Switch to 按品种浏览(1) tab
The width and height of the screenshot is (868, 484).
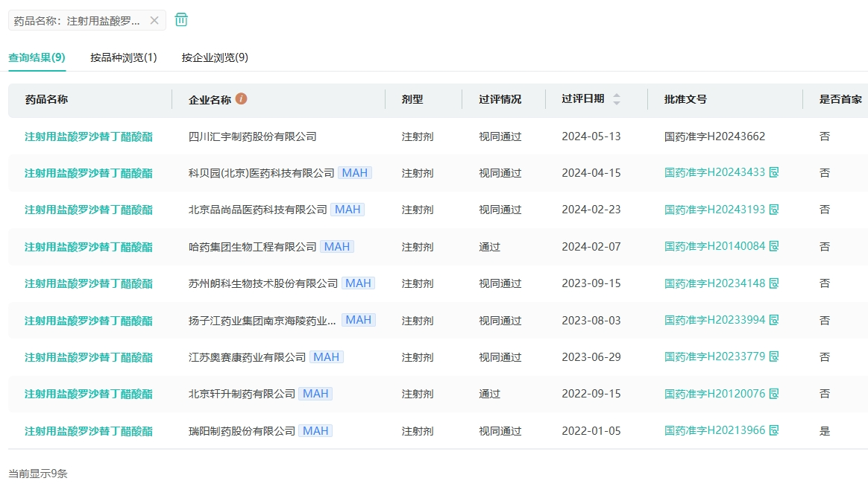pyautogui.click(x=124, y=57)
